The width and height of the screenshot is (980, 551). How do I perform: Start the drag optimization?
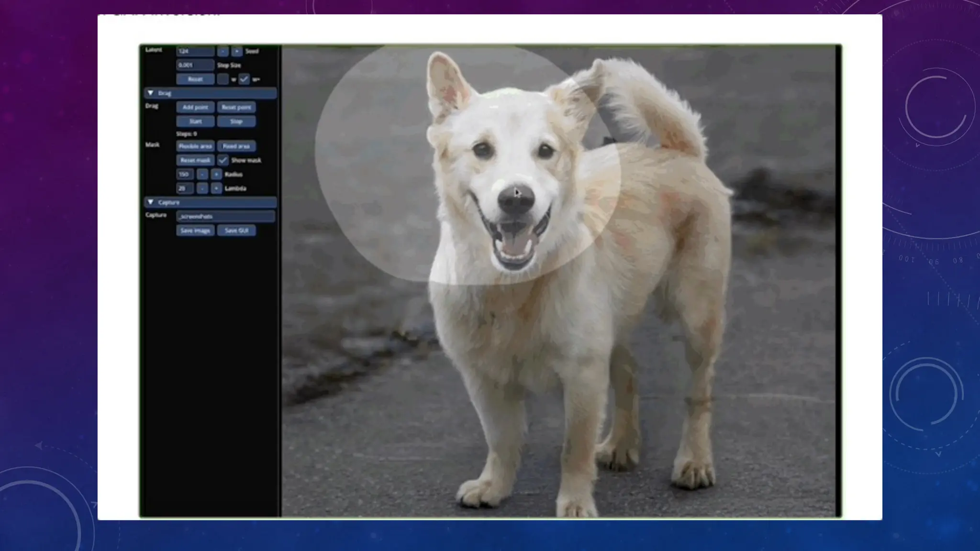click(195, 121)
